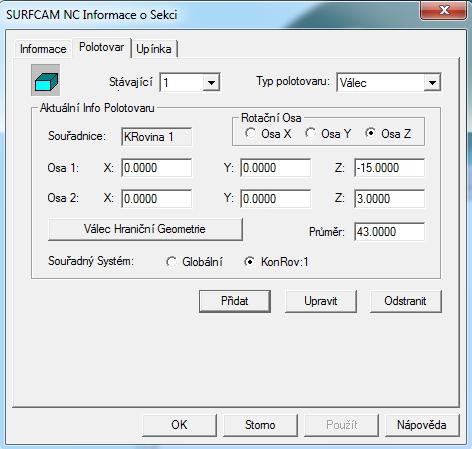This screenshot has width=472, height=449.
Task: Switch to the Upínka tab
Action: coord(154,49)
